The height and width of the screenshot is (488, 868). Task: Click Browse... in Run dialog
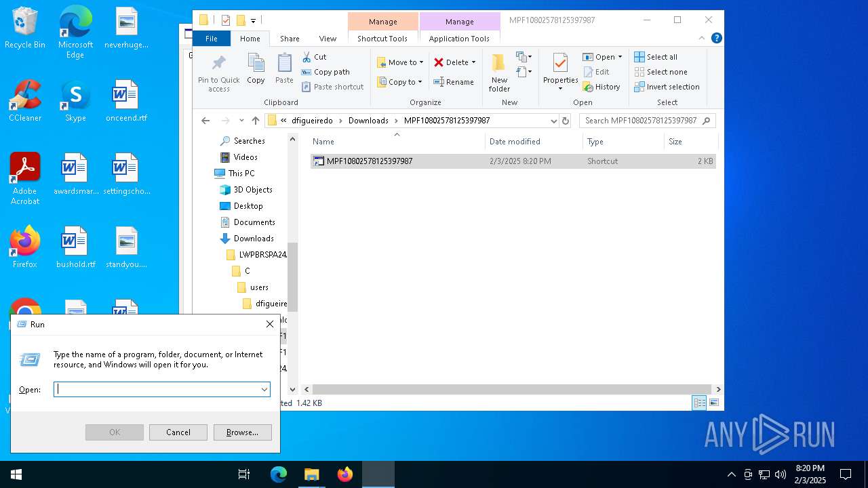[242, 432]
